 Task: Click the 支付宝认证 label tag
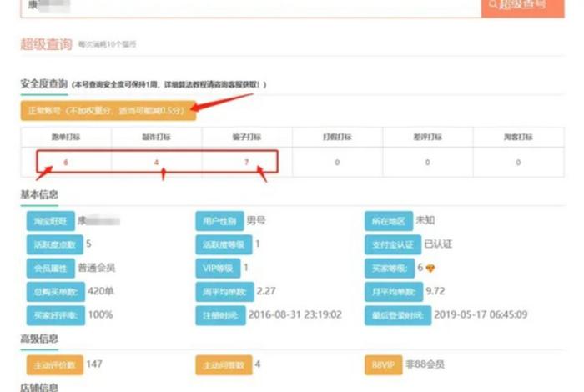pyautogui.click(x=393, y=244)
